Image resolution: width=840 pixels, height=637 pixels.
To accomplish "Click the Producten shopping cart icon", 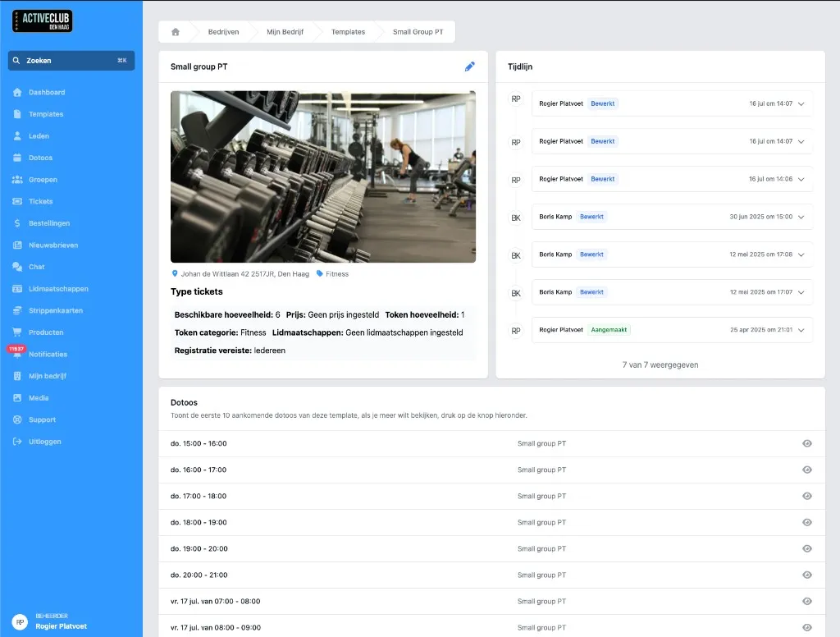I will [17, 332].
